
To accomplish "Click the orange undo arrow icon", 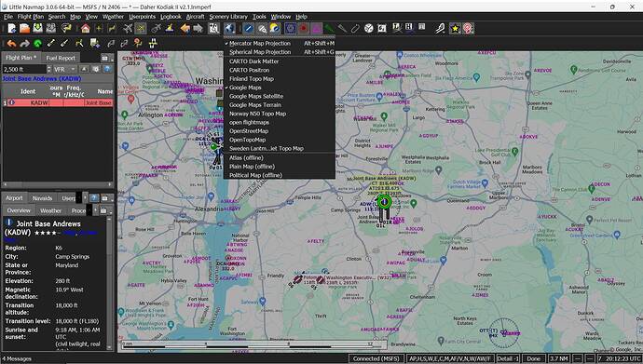I will [x=11, y=43].
